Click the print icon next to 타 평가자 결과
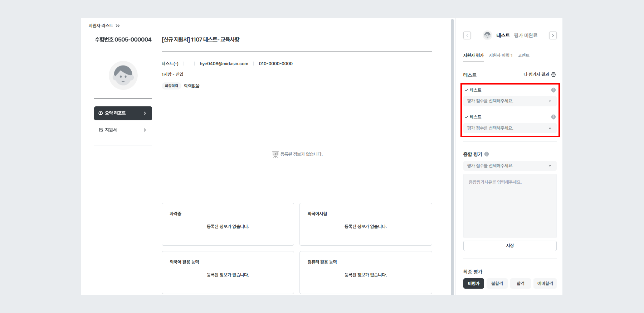 coord(553,74)
